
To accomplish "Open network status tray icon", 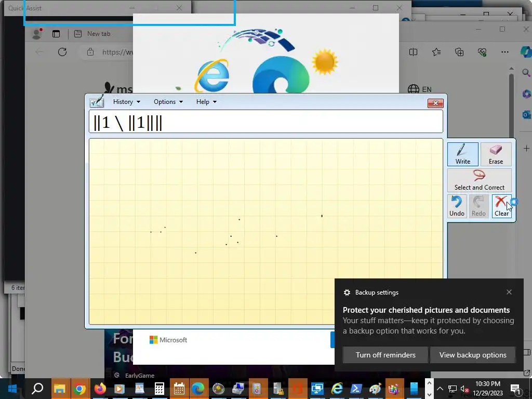I will (x=453, y=389).
